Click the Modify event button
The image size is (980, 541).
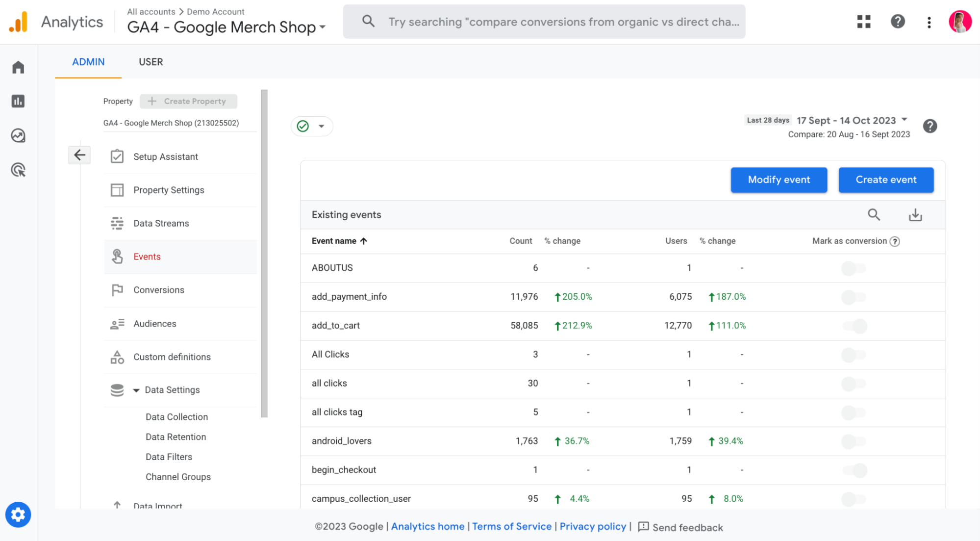coord(779,180)
